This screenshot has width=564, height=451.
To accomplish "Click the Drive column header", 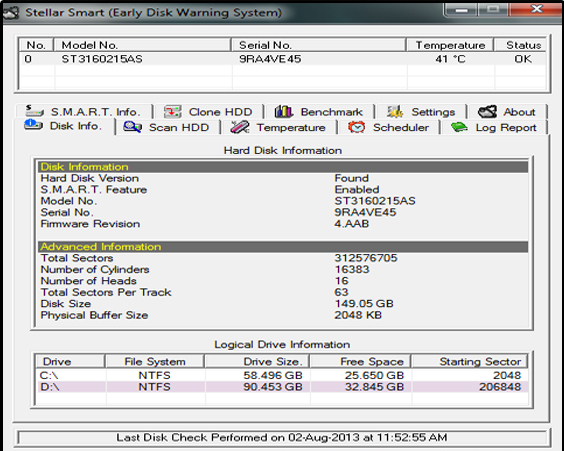I will 70,361.
